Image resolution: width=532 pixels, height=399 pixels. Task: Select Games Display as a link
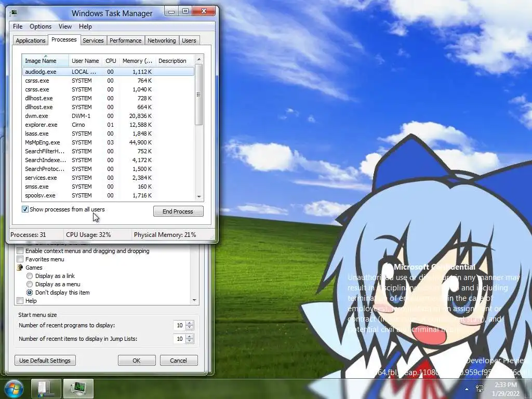pyautogui.click(x=30, y=276)
